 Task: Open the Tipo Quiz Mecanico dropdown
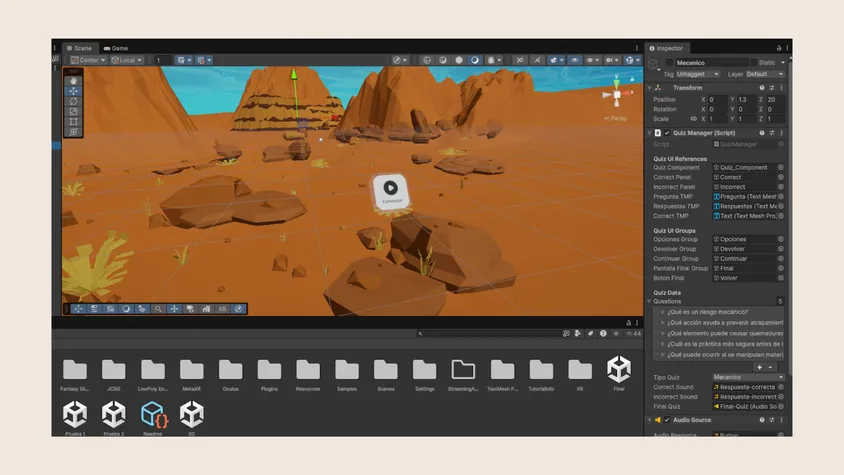pyautogui.click(x=748, y=378)
